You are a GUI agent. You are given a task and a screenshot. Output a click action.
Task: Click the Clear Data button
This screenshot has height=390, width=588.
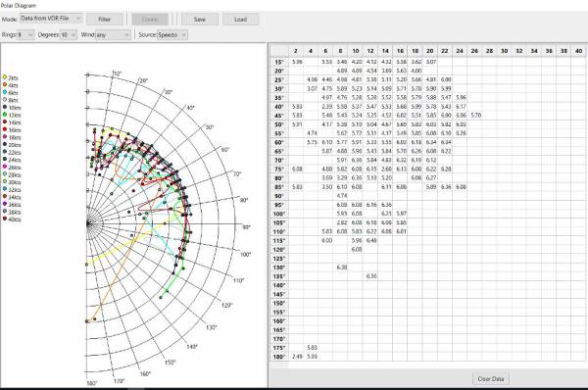coord(491,379)
